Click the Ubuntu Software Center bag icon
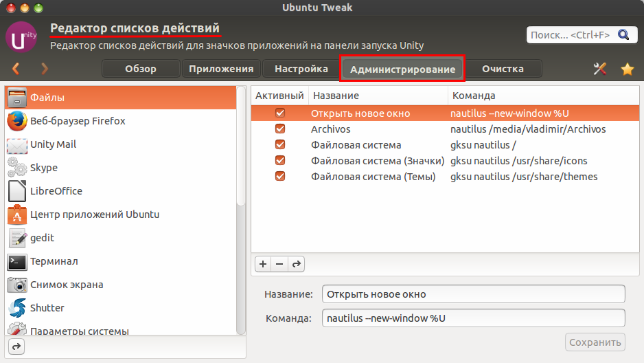 pyautogui.click(x=17, y=214)
